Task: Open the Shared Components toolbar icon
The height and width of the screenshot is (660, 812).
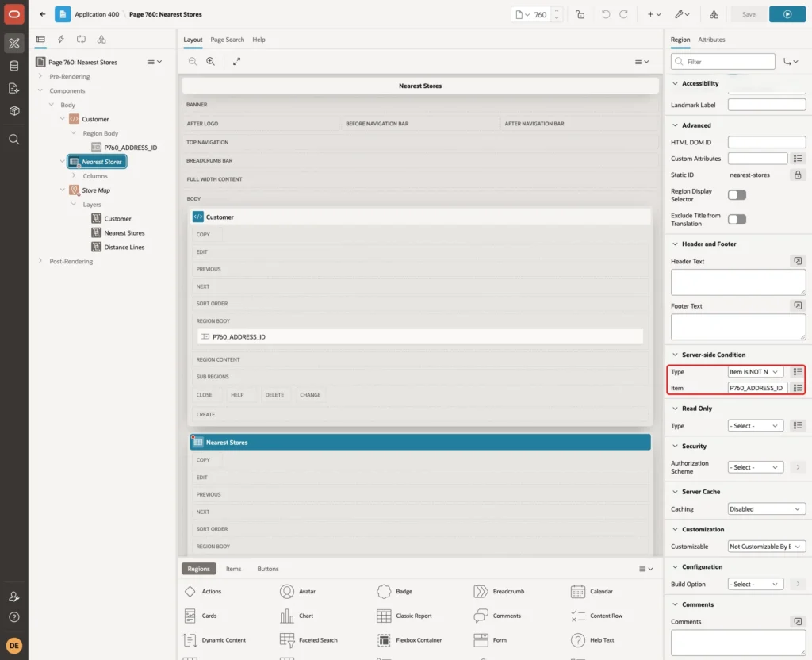Action: 714,14
